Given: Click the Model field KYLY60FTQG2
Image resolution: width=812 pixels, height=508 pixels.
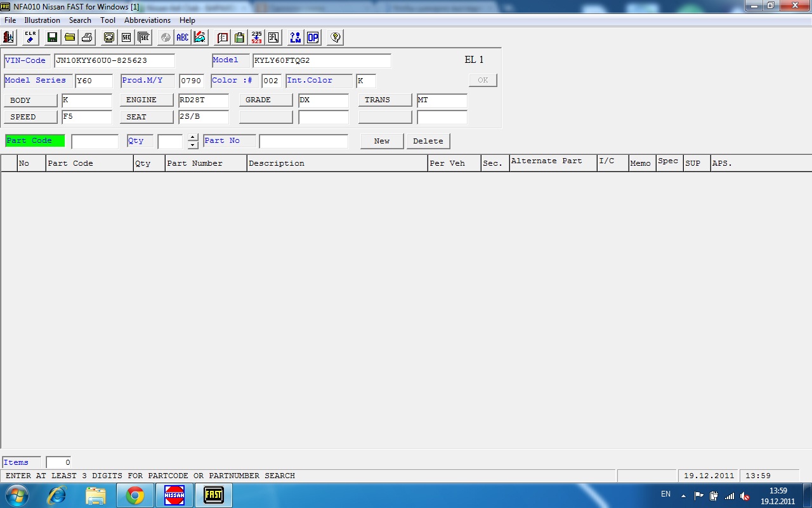Looking at the screenshot, I should point(322,61).
